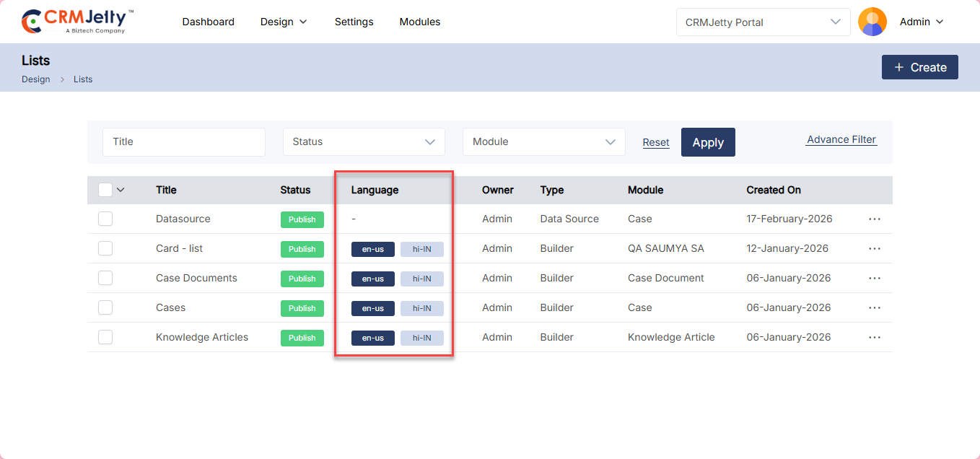The height and width of the screenshot is (459, 980).
Task: Open three-dot menu for Case Documents row
Action: tap(875, 278)
